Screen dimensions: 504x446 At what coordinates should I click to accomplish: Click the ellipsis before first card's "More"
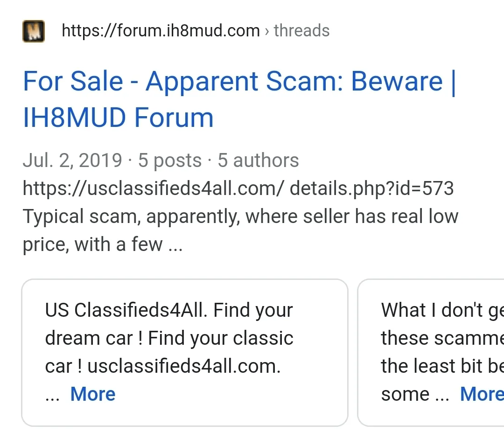click(x=52, y=395)
